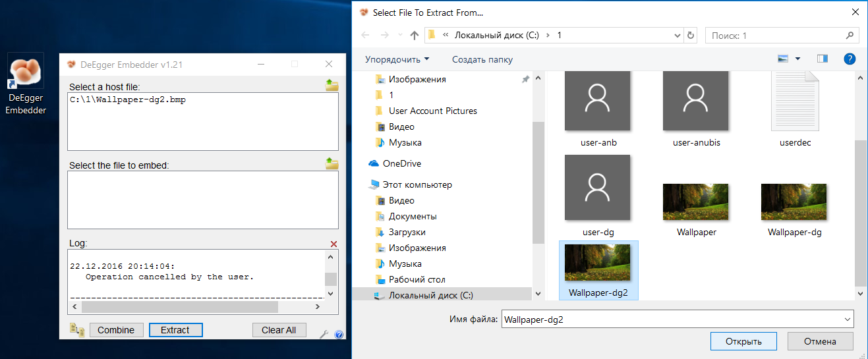
Task: Click the embed file browse folder icon
Action: (332, 163)
